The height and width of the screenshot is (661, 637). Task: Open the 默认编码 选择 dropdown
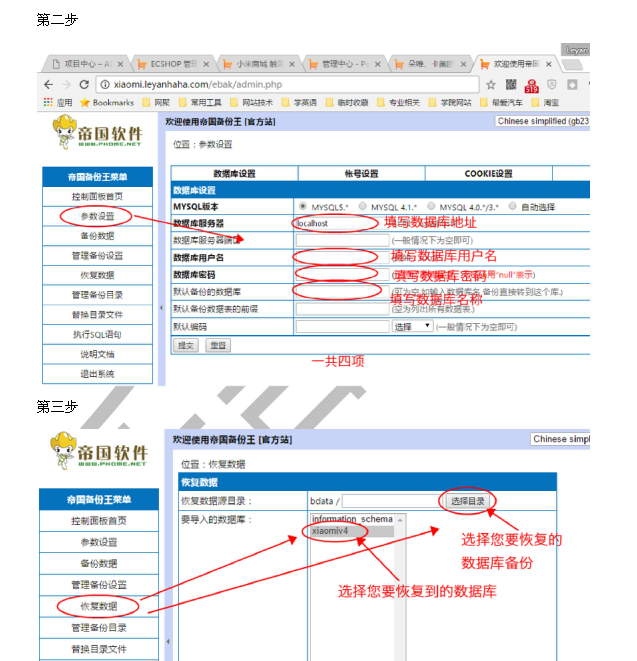coord(413,326)
